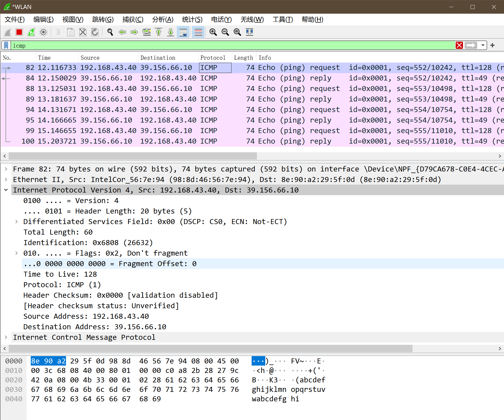Open the 跳转(G) menu
The width and height of the screenshot is (504, 420).
103,19
